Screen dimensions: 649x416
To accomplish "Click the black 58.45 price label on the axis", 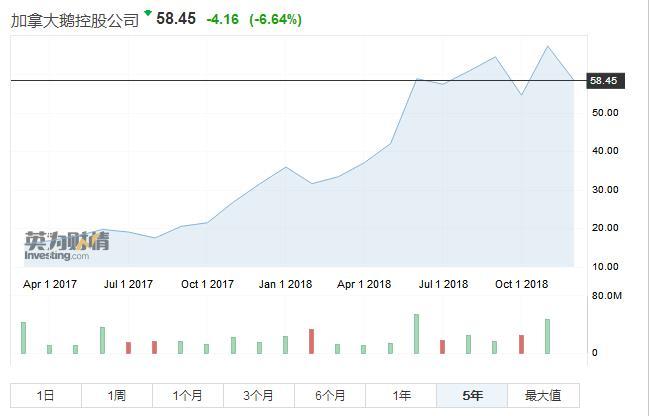I will coord(604,81).
